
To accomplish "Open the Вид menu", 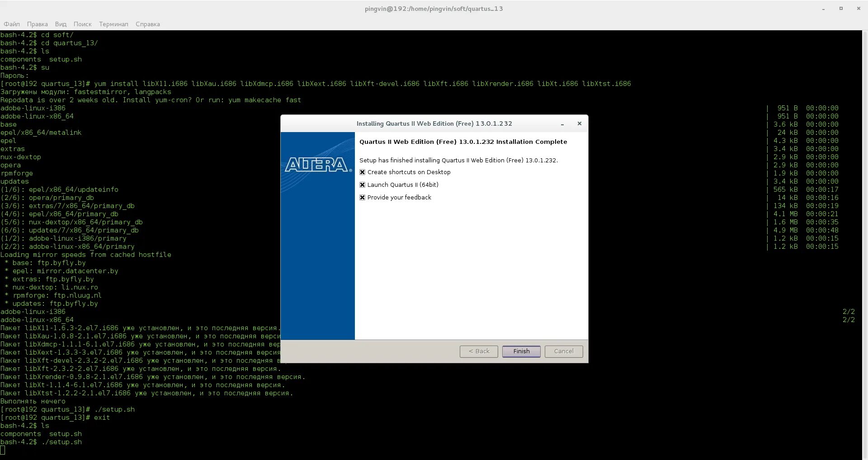I will click(x=61, y=24).
